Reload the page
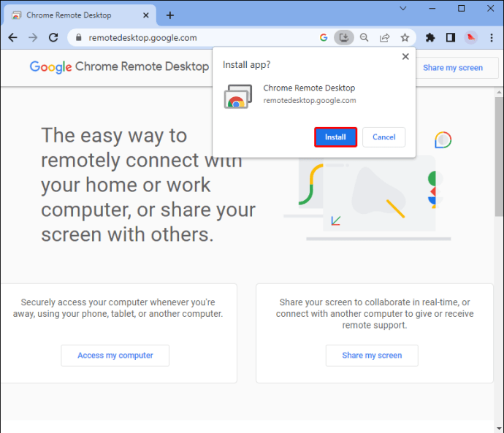The height and width of the screenshot is (433, 504). pos(53,37)
